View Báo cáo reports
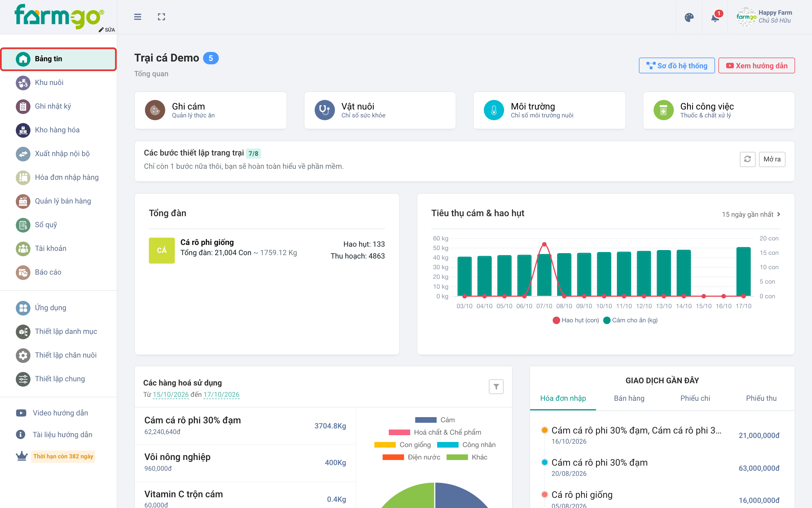Viewport: 812px width, 508px height. [58, 272]
